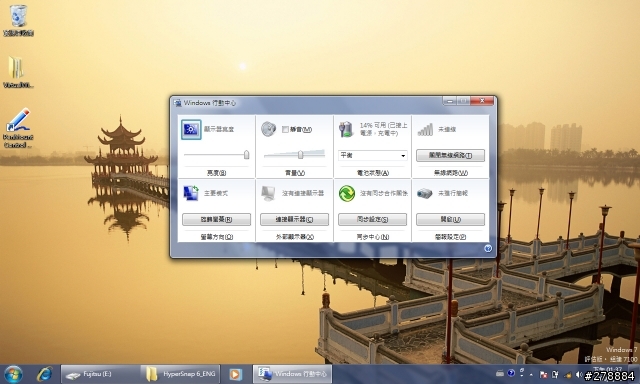Open help via the blue question mark icon
Viewport: 640px width, 384px height.
click(x=488, y=249)
